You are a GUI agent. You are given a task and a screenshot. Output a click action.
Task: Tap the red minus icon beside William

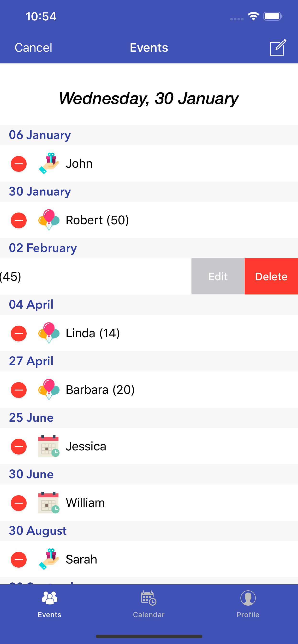click(x=18, y=503)
